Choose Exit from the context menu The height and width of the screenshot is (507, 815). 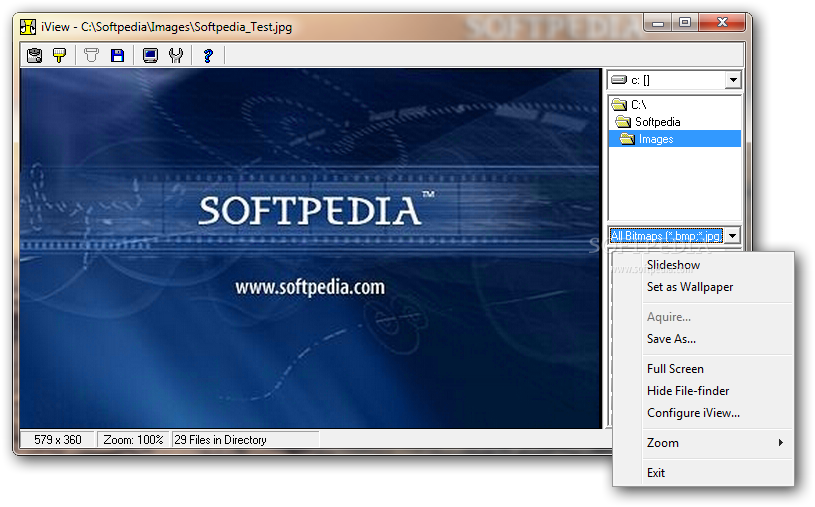tap(655, 473)
